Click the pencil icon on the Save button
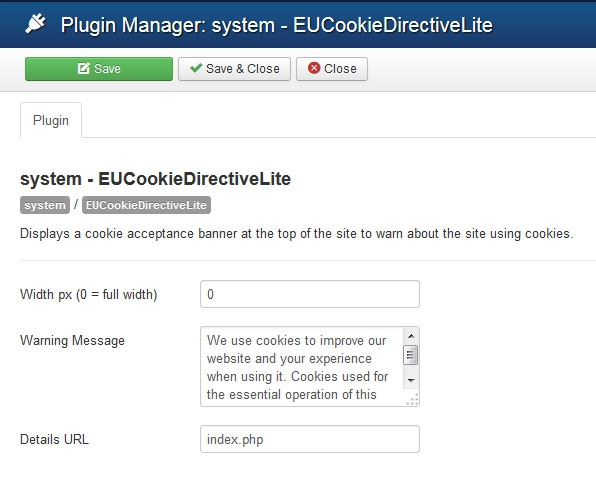 (x=83, y=68)
